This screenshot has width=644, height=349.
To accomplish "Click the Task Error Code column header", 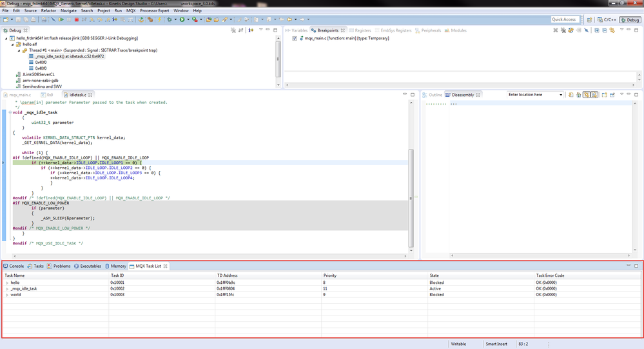I will point(587,275).
